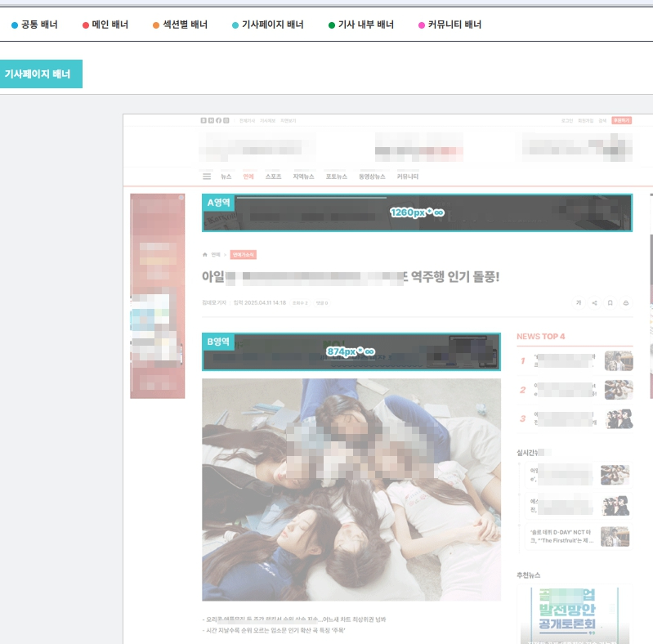Image resolution: width=653 pixels, height=644 pixels.
Task: Open the NEWS TOP 4 item 3 thumbnail
Action: coord(619,418)
